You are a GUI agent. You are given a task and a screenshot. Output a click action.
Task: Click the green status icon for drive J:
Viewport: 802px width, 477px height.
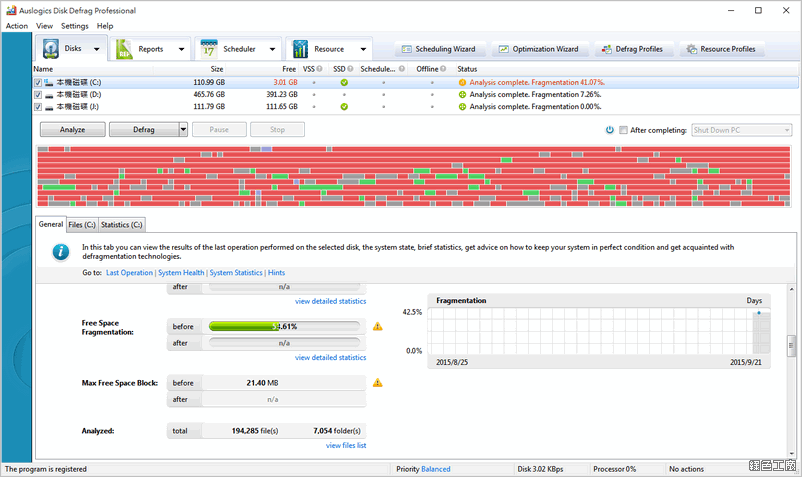point(462,107)
